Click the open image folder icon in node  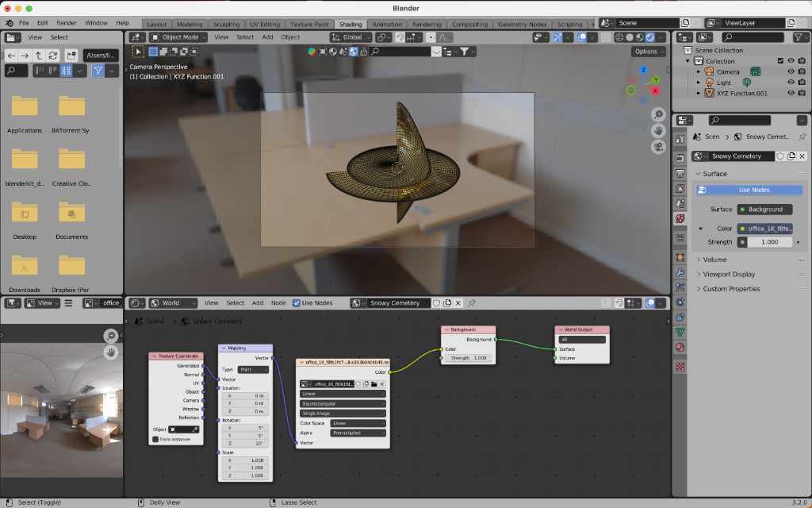click(373, 384)
